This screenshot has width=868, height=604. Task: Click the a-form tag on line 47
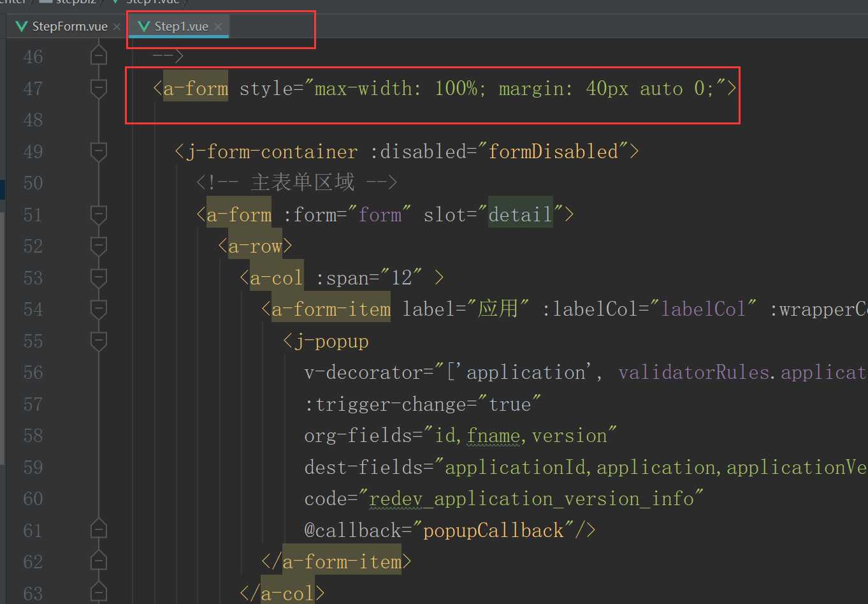coord(196,89)
